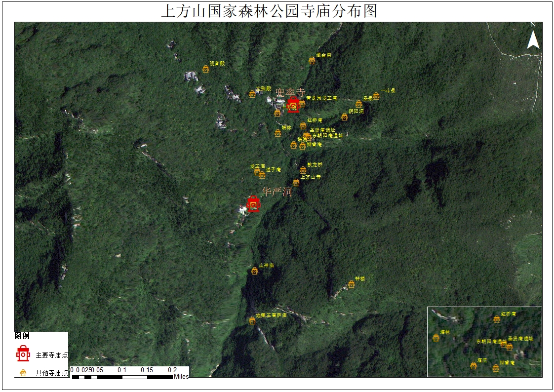554x392 pixels.
Task: Click the orange 其他寺庙点 legend symbol
Action: coord(23,373)
